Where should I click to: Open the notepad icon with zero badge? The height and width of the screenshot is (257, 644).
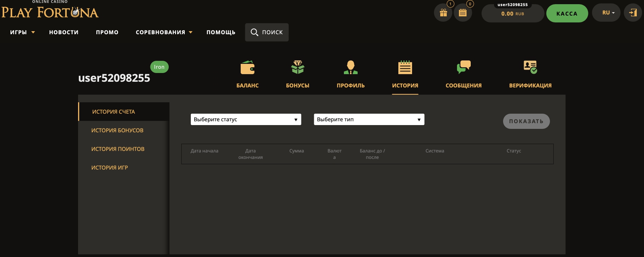click(x=463, y=13)
